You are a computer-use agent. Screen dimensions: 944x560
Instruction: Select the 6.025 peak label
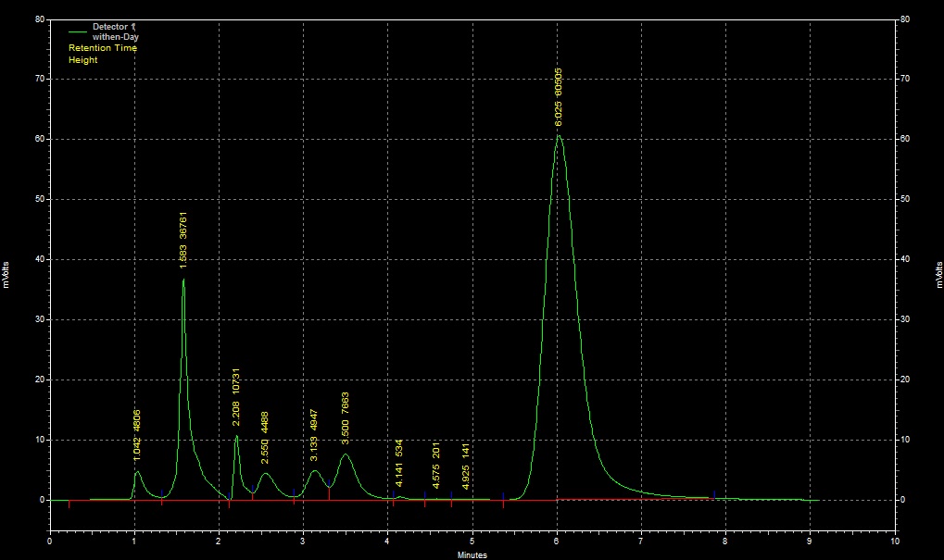[x=559, y=96]
